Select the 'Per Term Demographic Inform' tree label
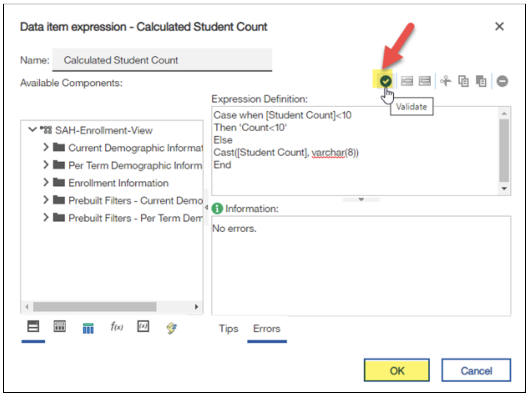 pyautogui.click(x=135, y=165)
